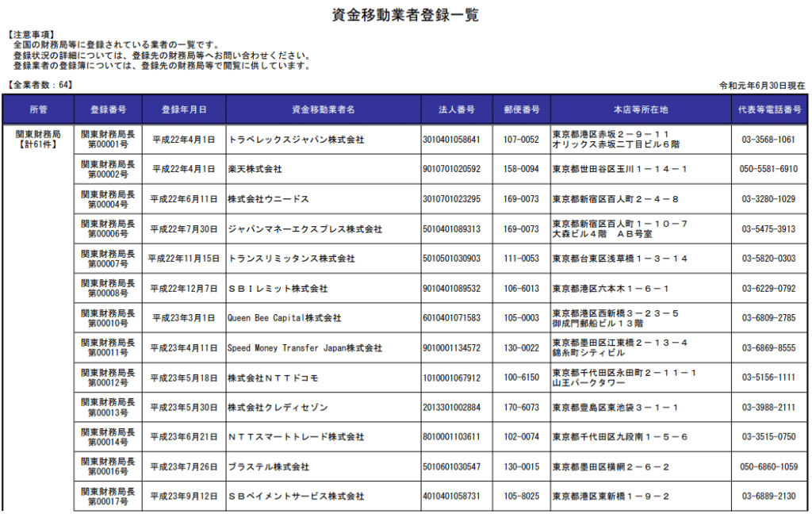
Task: Click registration number 第00008号
Action: coord(108,293)
